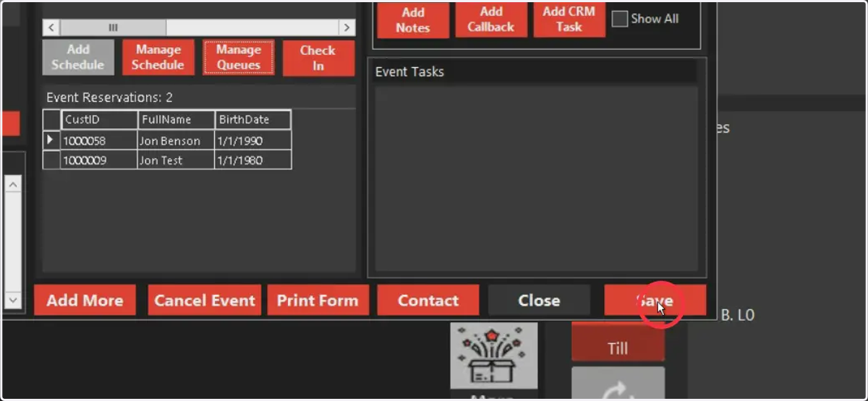Screen dimensions: 868x401
Task: Click the Contact button
Action: 428,300
